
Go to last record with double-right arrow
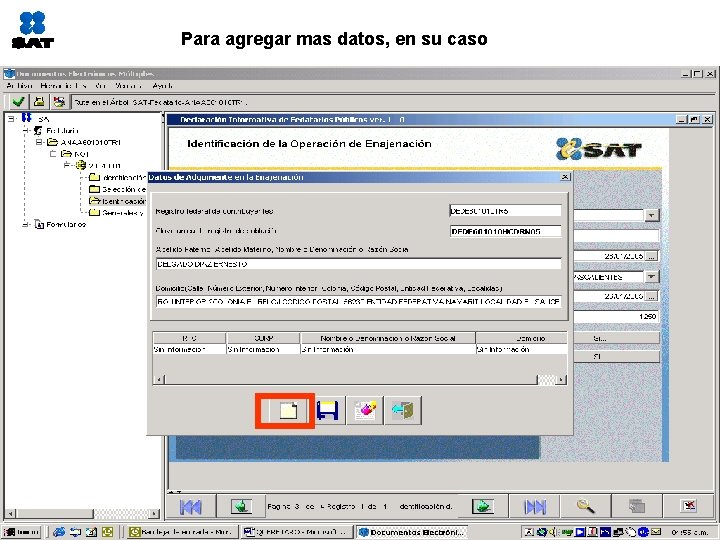(x=535, y=506)
